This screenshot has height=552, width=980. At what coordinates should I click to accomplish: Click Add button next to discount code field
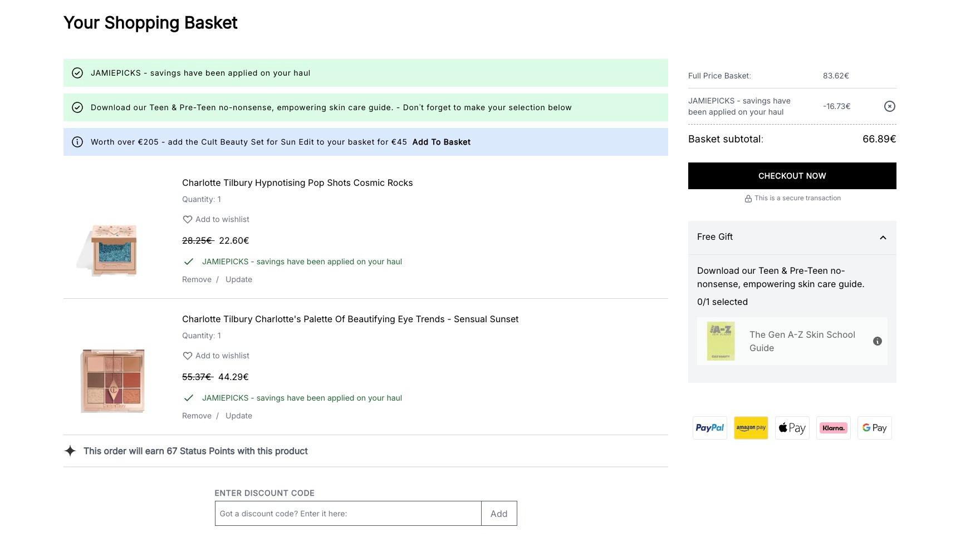click(499, 513)
